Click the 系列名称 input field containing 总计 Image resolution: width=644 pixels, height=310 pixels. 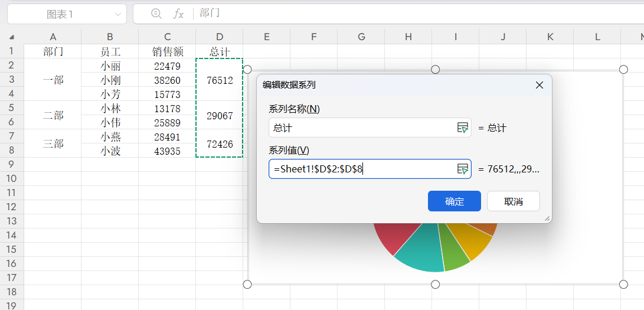point(370,128)
